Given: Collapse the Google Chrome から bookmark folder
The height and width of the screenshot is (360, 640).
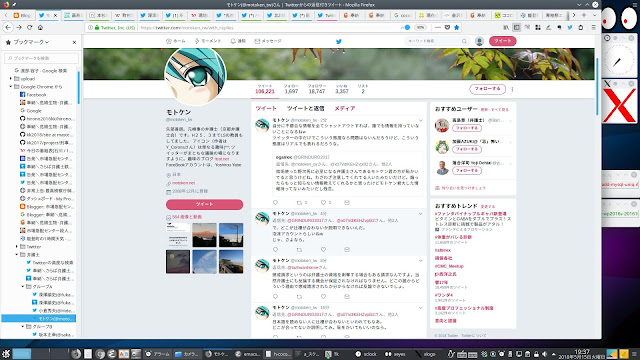Looking at the screenshot, I should (11, 87).
